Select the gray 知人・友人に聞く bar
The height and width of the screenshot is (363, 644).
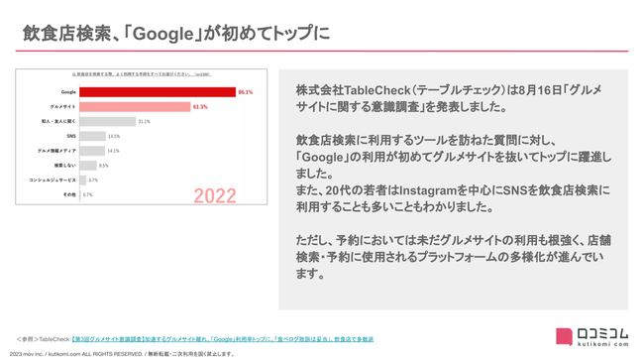pos(108,121)
